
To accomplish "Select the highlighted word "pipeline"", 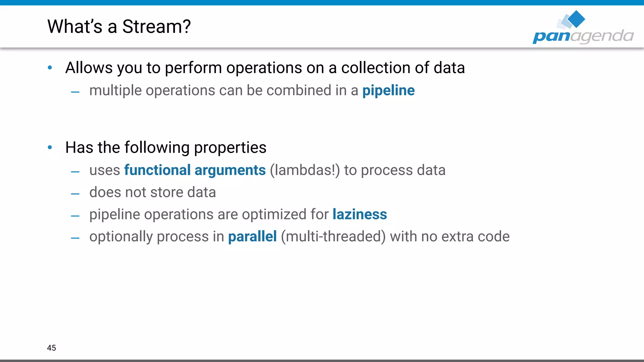I will tap(388, 91).
